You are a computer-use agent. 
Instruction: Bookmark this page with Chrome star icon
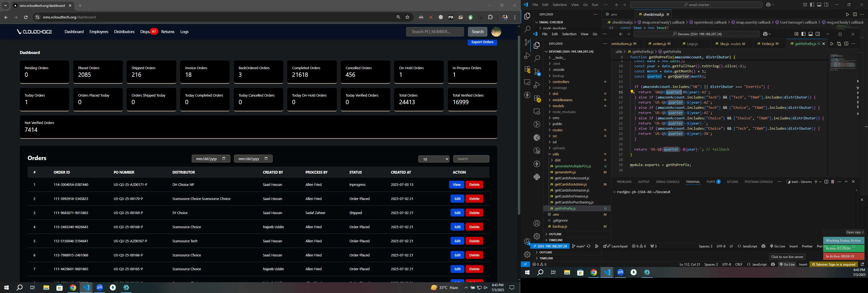click(407, 17)
